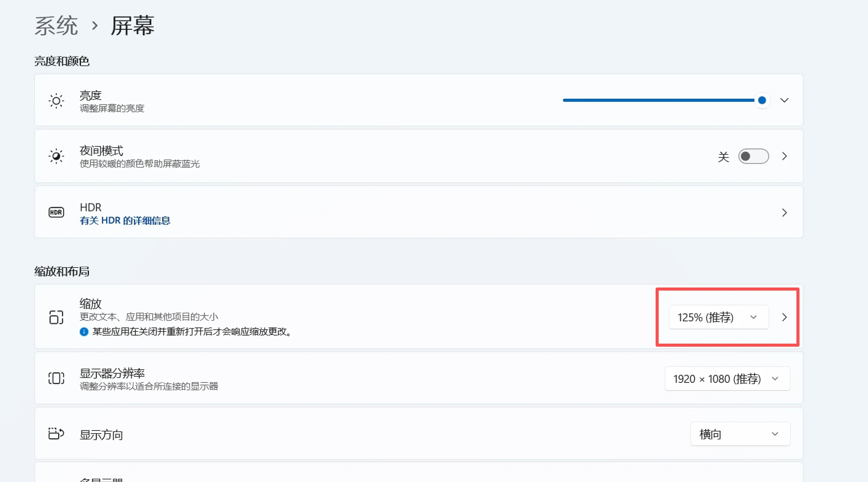Click the brightness slider thumb

click(x=762, y=100)
